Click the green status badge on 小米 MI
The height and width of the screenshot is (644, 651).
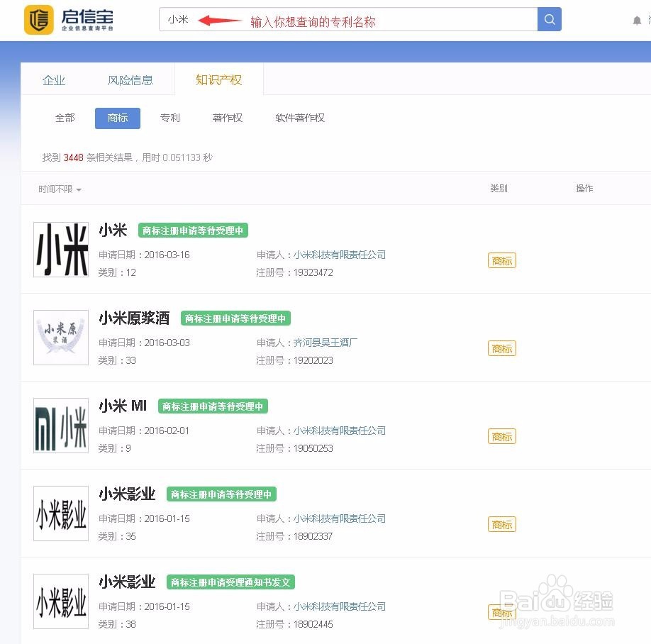pyautogui.click(x=213, y=406)
